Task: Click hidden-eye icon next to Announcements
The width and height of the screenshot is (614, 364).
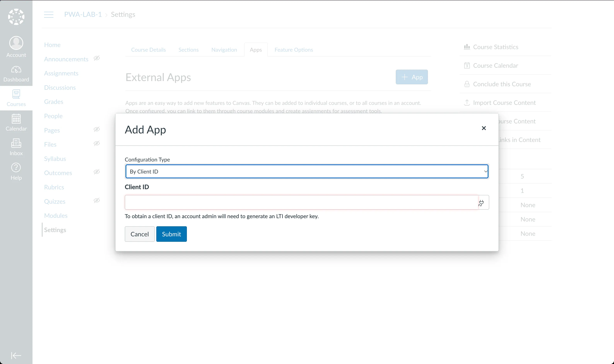Action: [x=97, y=58]
